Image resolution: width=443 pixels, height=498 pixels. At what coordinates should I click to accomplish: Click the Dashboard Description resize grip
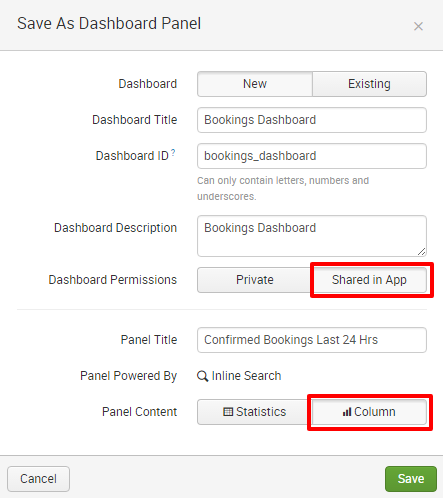pos(422,252)
